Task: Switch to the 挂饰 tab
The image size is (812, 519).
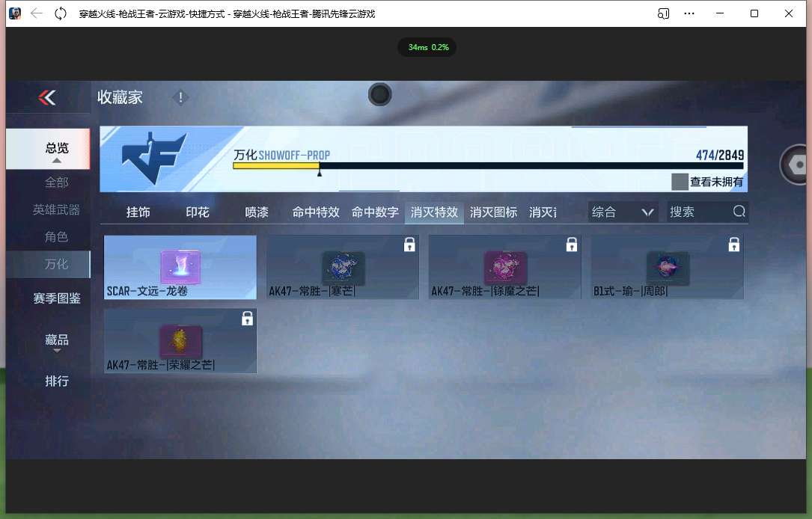Action: 138,212
